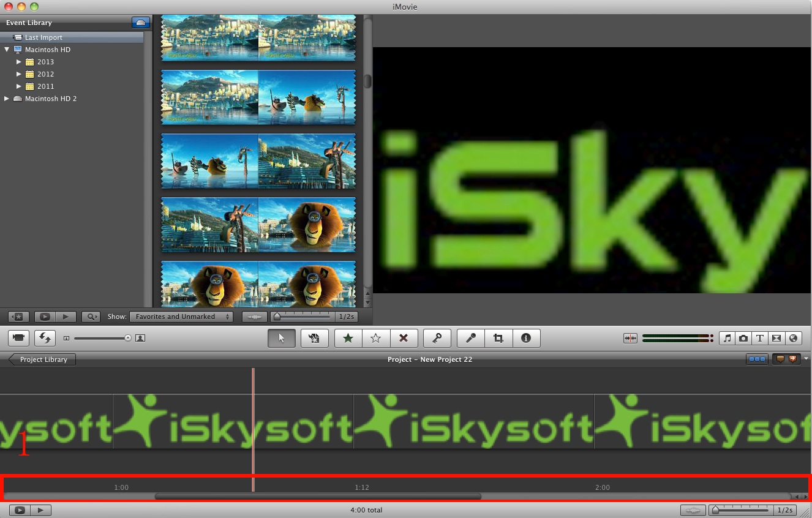Viewport: 812px width, 518px height.
Task: Open the titles browser T icon
Action: tap(760, 338)
